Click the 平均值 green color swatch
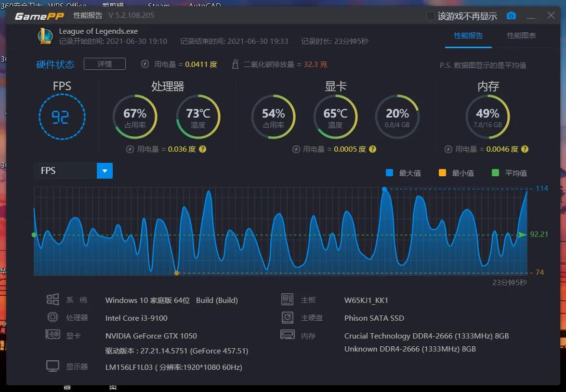566x392 pixels. tap(495, 172)
